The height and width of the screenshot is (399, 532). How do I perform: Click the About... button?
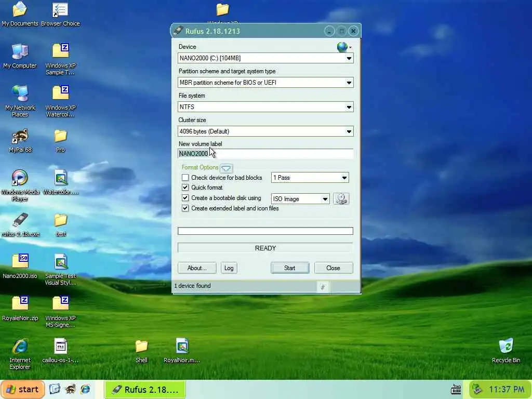197,268
